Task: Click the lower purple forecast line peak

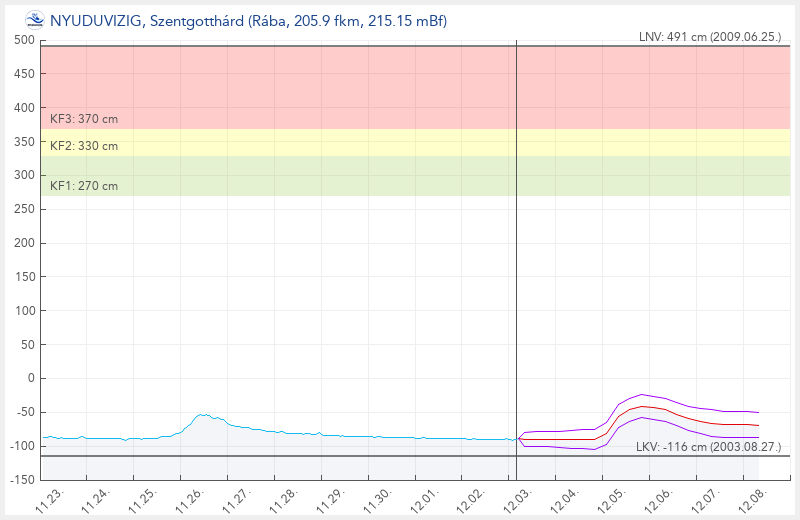Action: (x=643, y=418)
